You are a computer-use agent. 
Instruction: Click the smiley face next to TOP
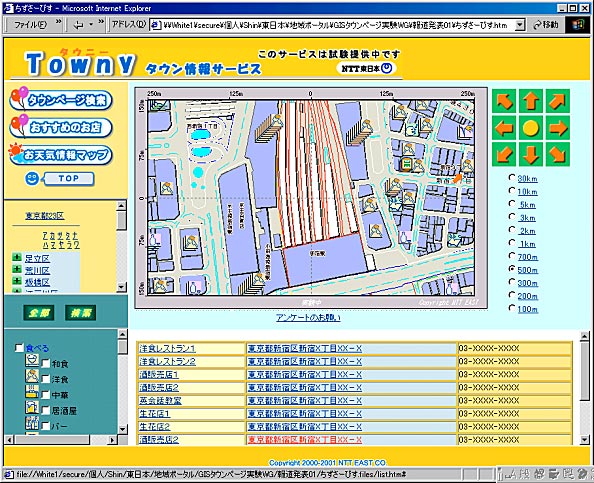tap(32, 179)
